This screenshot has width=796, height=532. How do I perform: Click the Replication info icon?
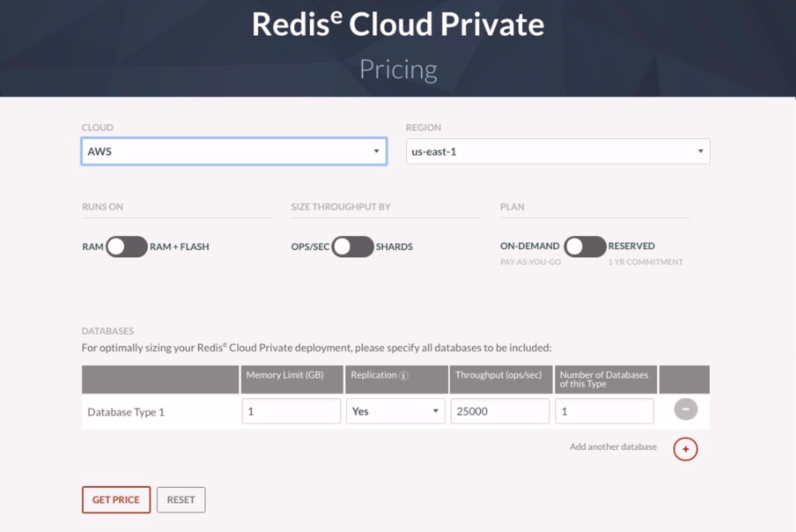tap(403, 376)
